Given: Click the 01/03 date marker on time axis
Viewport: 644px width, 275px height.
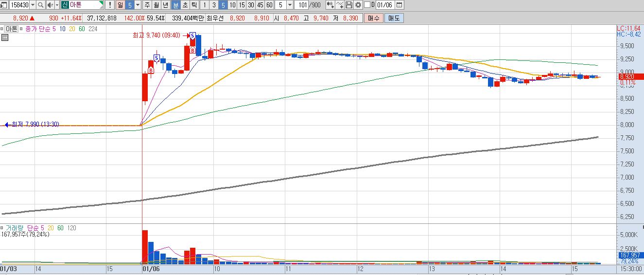Looking at the screenshot, I should point(9,268).
